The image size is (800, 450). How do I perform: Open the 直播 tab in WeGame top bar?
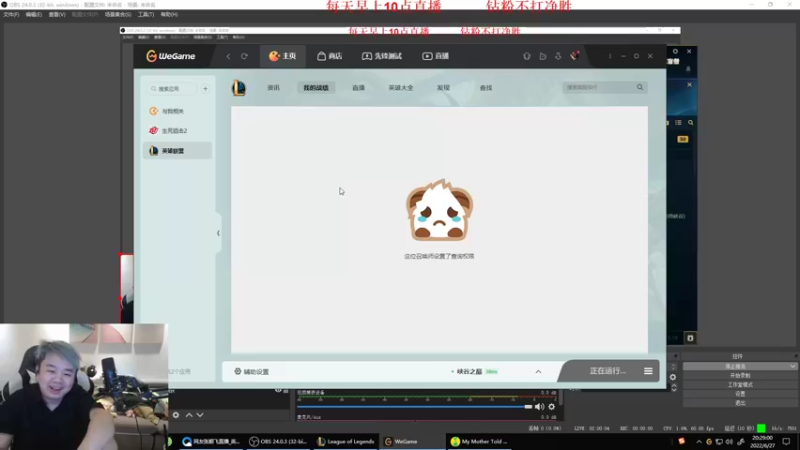click(x=435, y=56)
